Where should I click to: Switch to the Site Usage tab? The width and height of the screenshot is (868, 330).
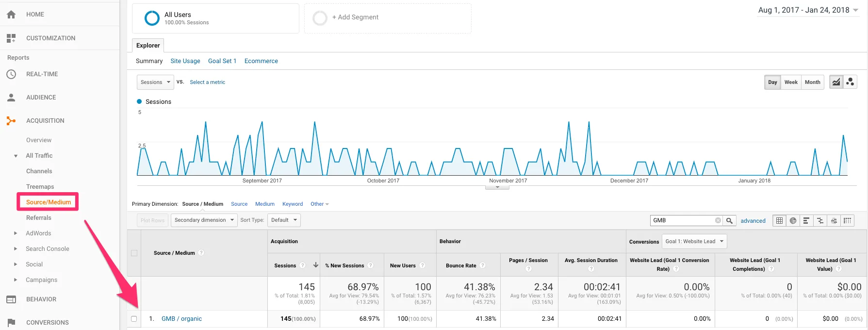pos(185,61)
